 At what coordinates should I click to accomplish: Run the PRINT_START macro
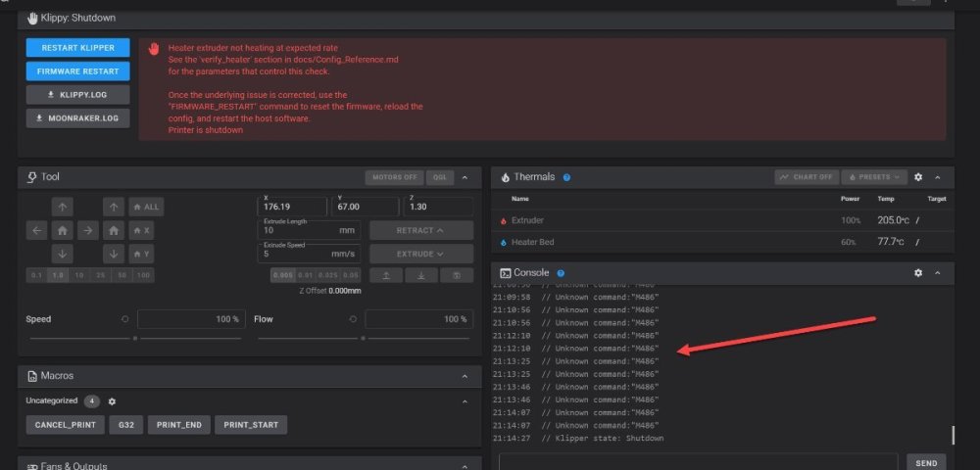tap(251, 425)
